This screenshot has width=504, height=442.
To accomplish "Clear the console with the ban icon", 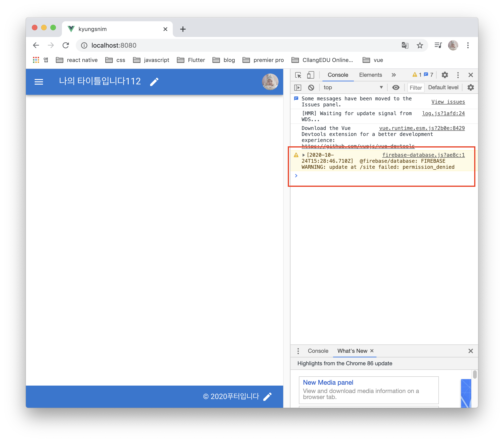I will coord(311,88).
